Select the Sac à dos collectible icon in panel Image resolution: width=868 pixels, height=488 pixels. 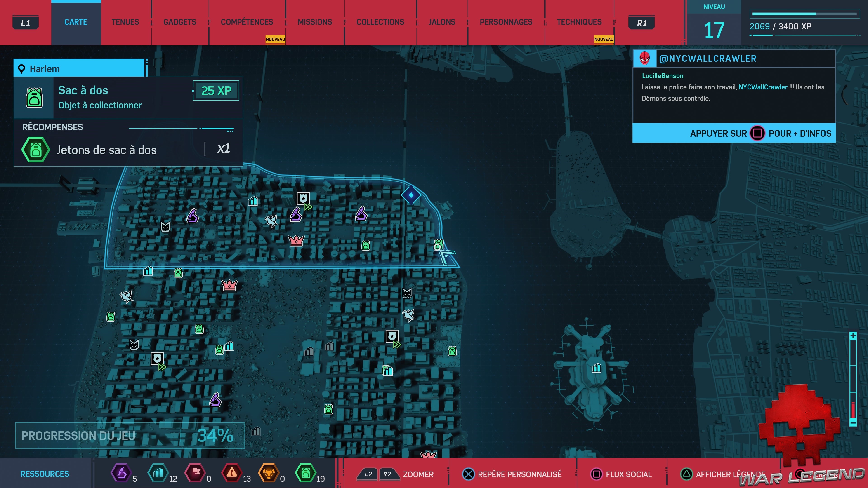34,98
